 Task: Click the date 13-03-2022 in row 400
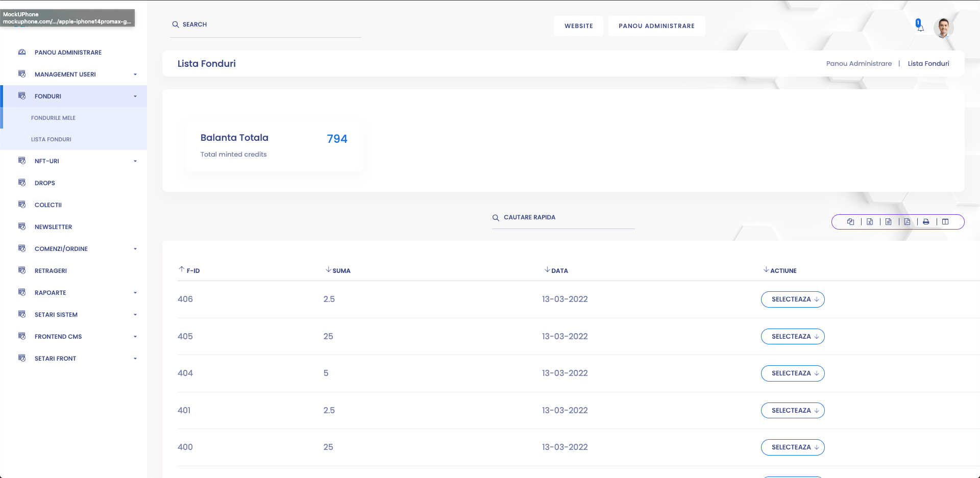point(565,447)
